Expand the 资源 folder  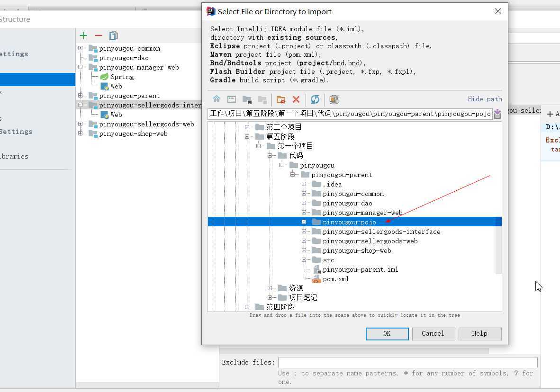(270, 288)
